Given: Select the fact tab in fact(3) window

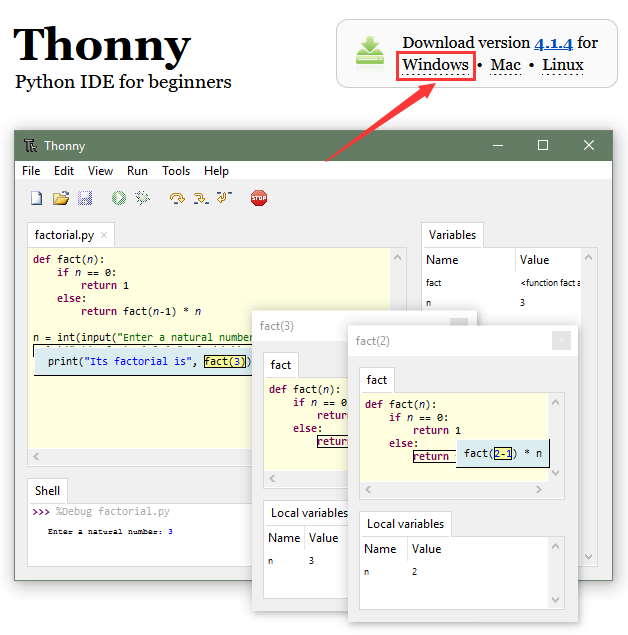Looking at the screenshot, I should tap(281, 365).
